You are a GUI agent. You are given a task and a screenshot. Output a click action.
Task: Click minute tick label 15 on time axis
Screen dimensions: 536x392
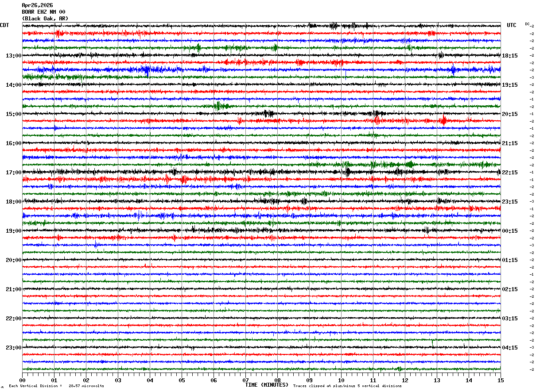[501, 380]
